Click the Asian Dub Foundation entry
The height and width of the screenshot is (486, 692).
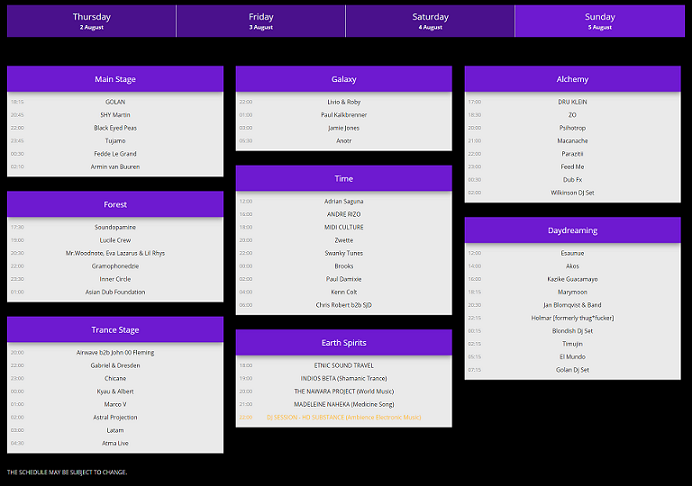click(115, 292)
